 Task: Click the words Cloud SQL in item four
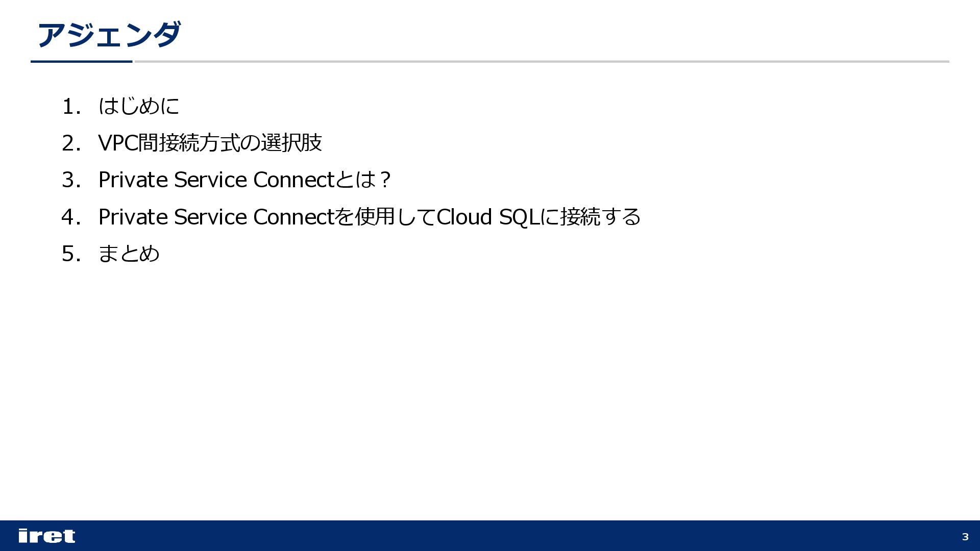tap(488, 217)
